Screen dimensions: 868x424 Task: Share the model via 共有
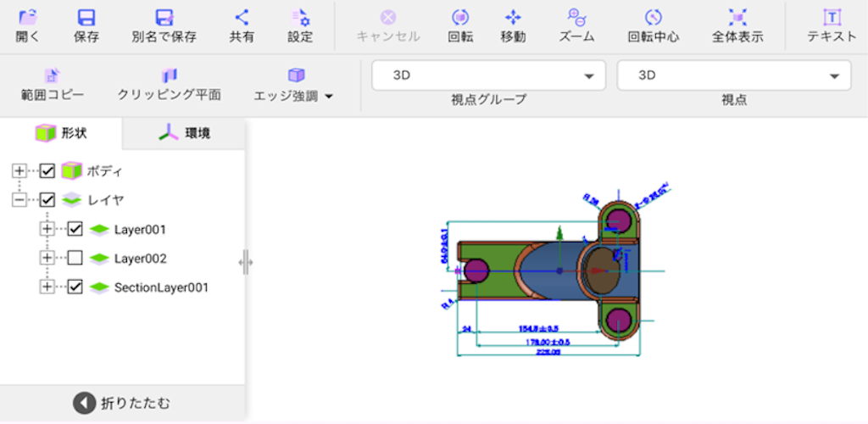(242, 27)
